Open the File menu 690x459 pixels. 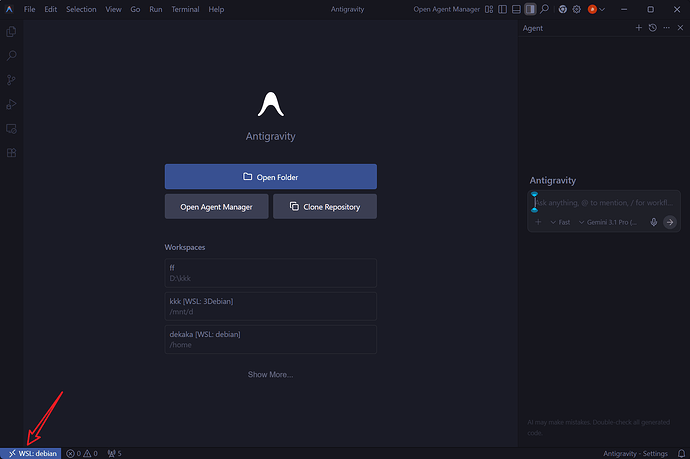tap(29, 9)
